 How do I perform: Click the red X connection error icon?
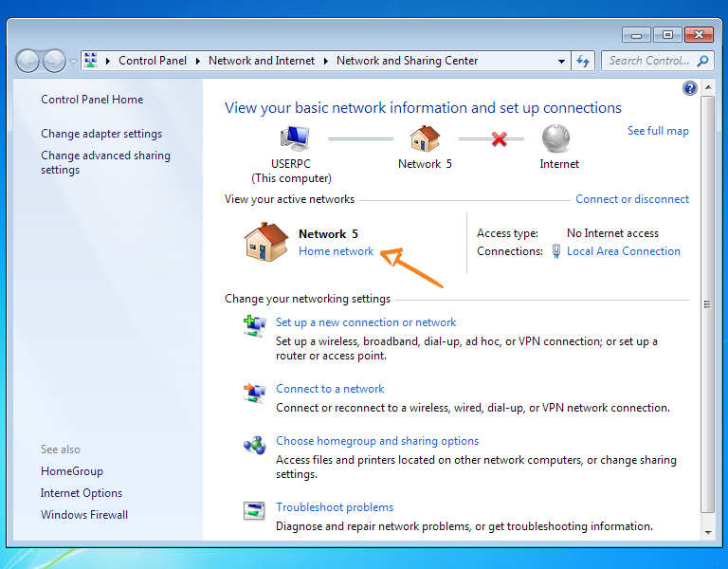[x=499, y=139]
